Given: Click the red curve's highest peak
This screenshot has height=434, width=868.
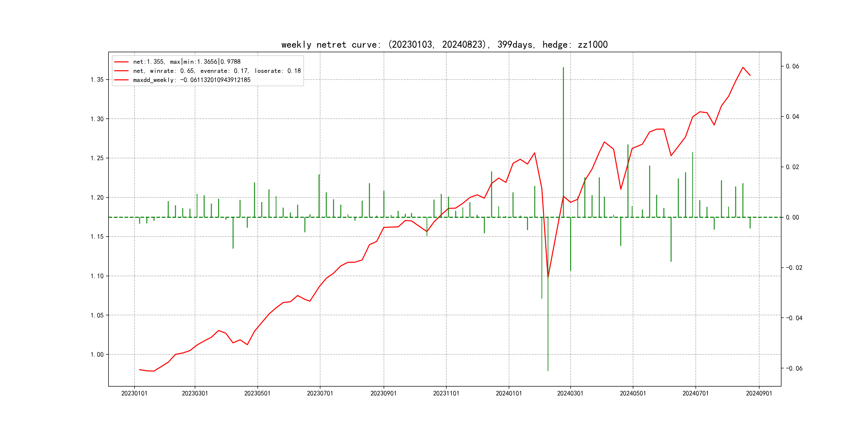Looking at the screenshot, I should (743, 68).
